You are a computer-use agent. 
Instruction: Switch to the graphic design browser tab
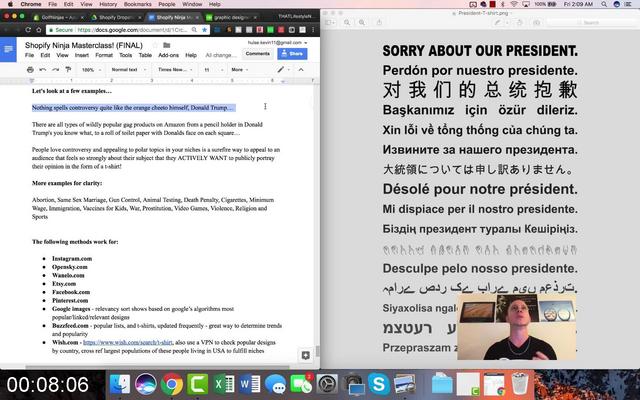click(x=231, y=18)
